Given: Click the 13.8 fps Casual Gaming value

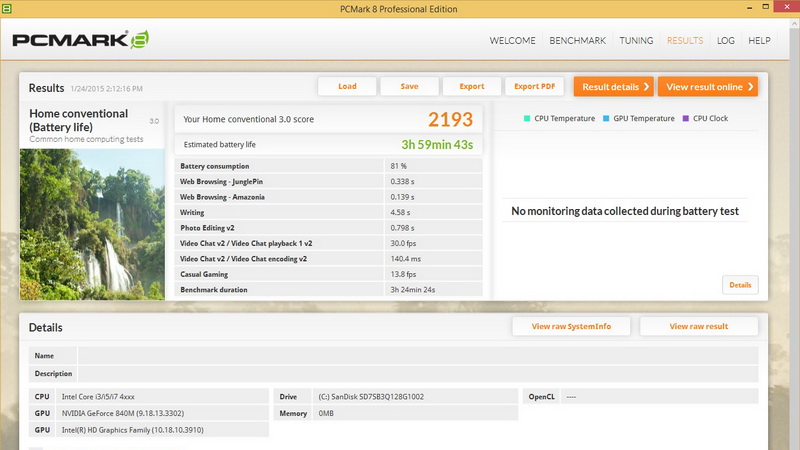Looking at the screenshot, I should pos(403,274).
